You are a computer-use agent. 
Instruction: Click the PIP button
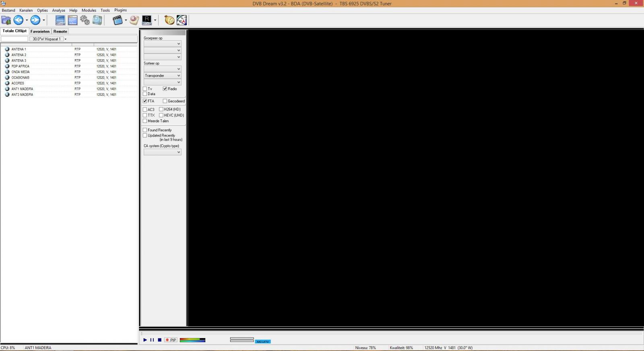[x=171, y=340]
